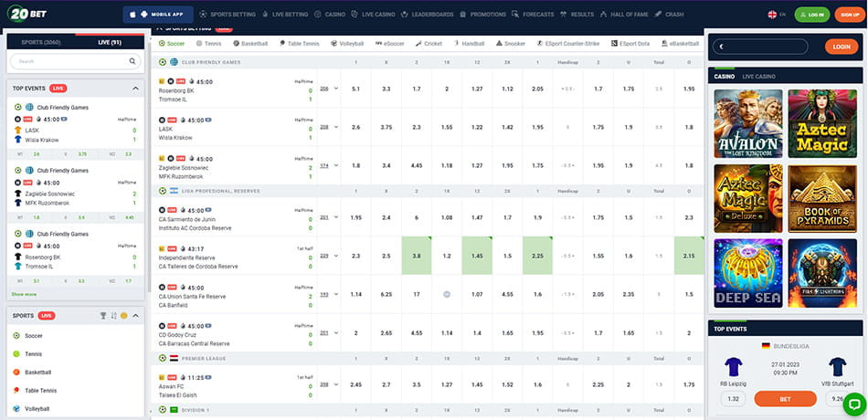Click the RB Leipzig jersey icon

pos(734,367)
